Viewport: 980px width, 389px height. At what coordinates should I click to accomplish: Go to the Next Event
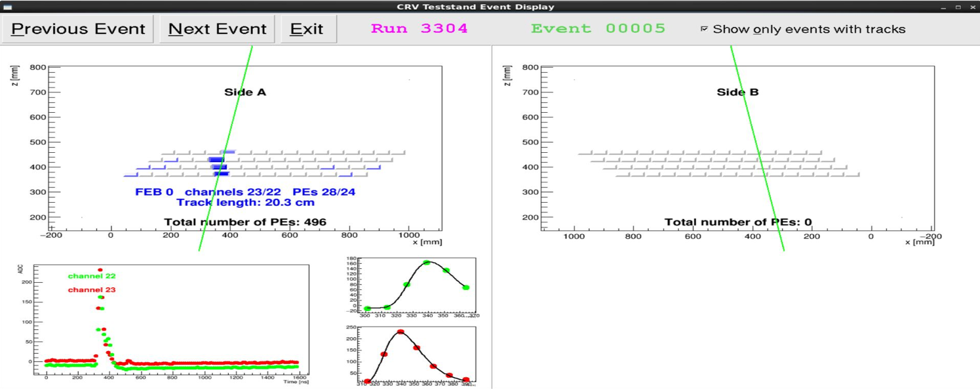[217, 30]
